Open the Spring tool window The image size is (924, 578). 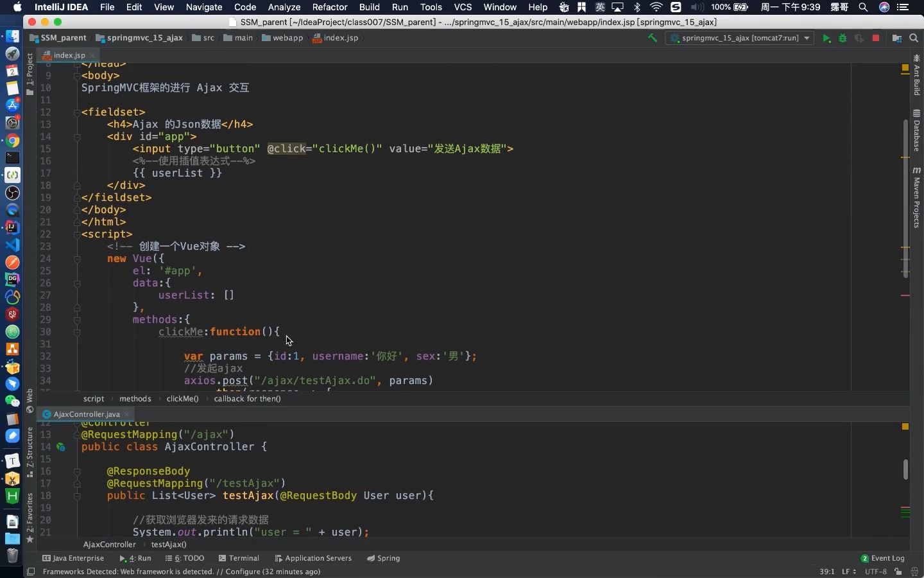pyautogui.click(x=383, y=558)
